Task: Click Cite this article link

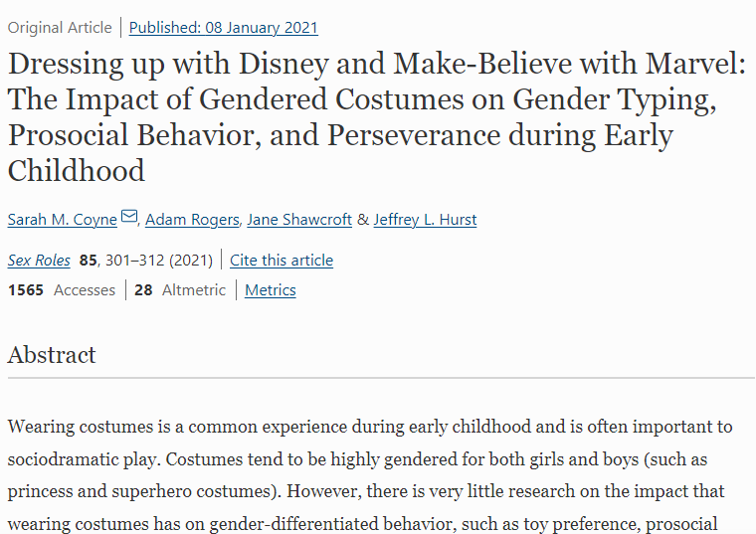Action: (x=282, y=261)
